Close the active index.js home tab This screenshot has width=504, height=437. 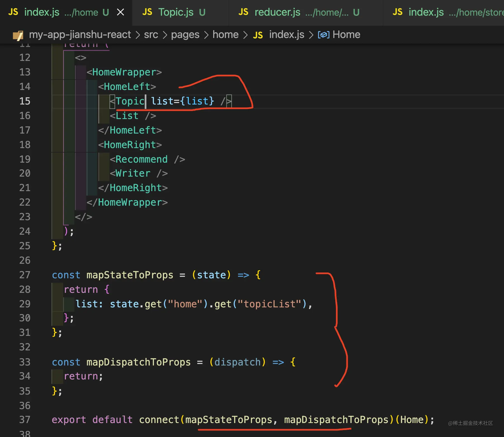click(x=120, y=12)
